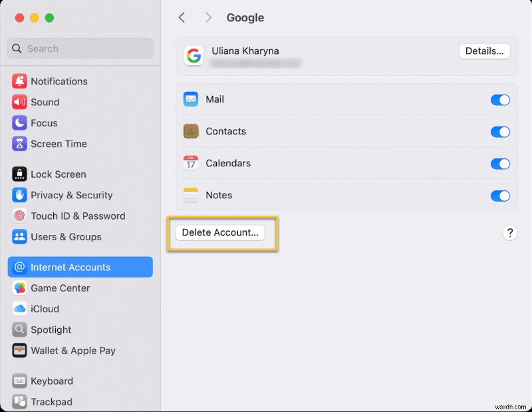Select Lock Screen in the sidebar
Viewport: 532px width, 412px height.
point(80,174)
